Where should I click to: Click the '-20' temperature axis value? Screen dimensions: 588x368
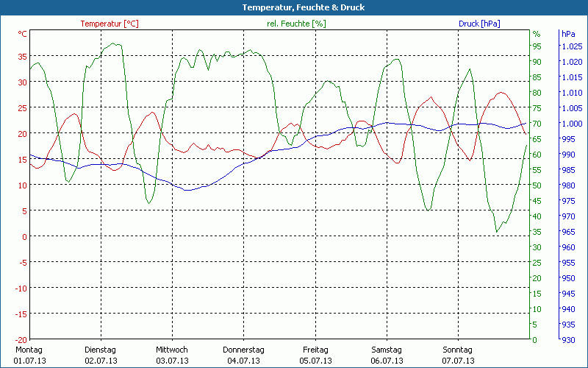tap(21, 339)
